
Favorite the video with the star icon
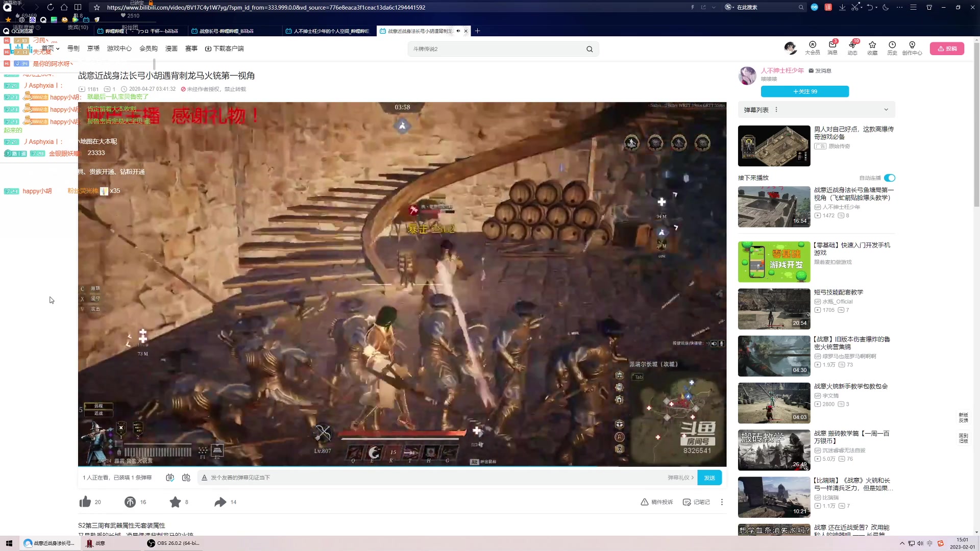pyautogui.click(x=175, y=502)
